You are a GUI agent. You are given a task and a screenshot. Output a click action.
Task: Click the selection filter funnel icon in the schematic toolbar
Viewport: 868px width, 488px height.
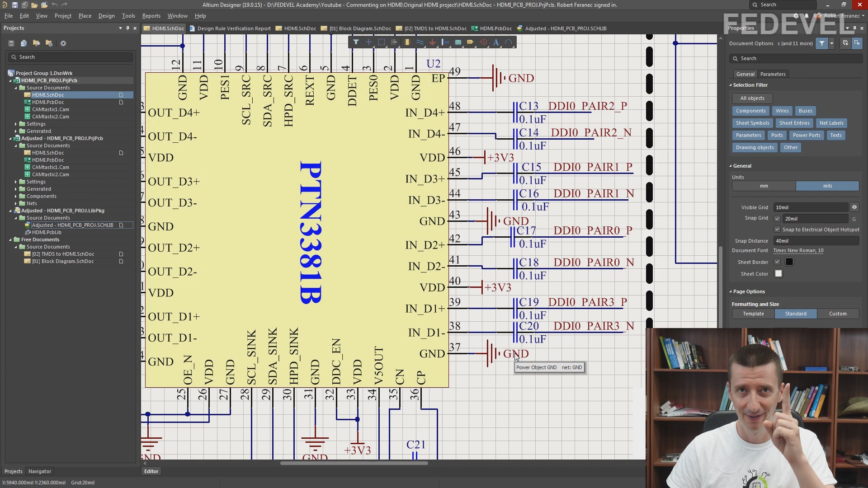point(356,42)
